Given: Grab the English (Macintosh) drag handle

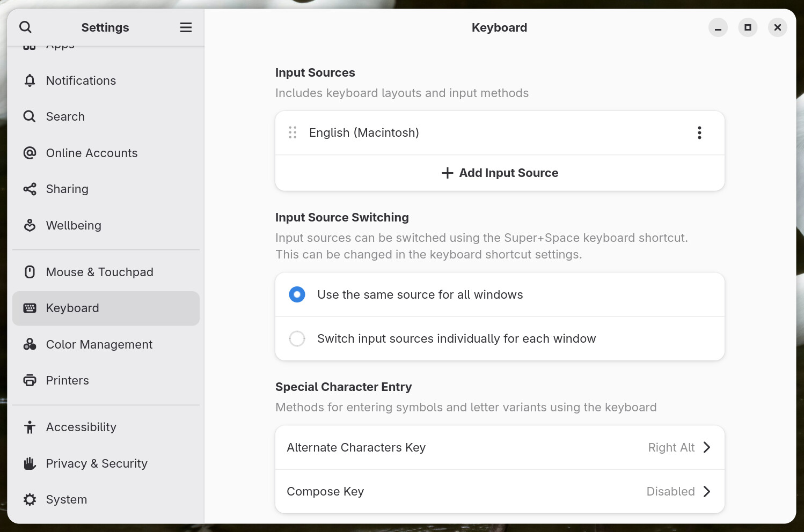Looking at the screenshot, I should tap(293, 133).
